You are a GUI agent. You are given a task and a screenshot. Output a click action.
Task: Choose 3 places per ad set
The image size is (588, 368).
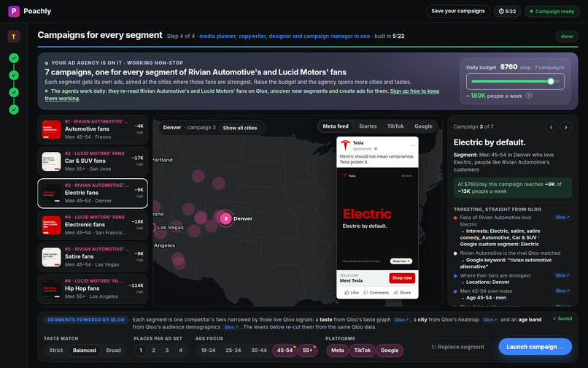167,350
